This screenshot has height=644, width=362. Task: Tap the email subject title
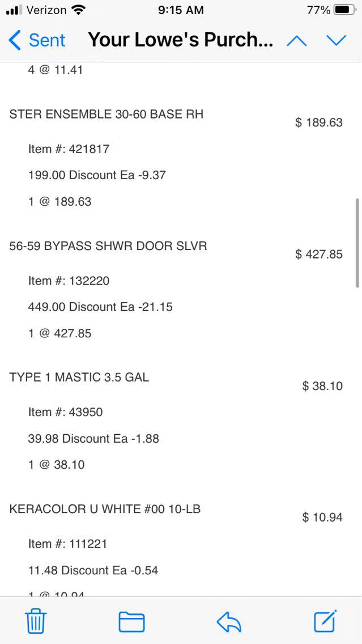pyautogui.click(x=181, y=41)
